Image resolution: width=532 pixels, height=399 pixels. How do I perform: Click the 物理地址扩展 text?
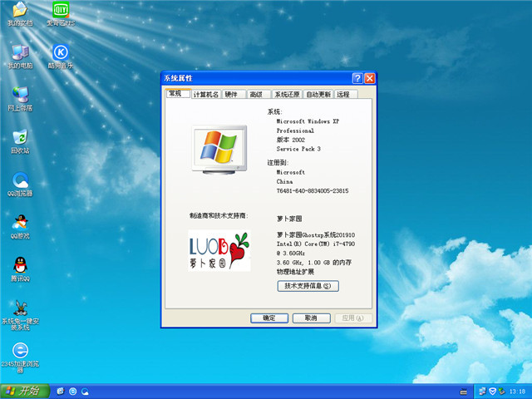point(295,272)
